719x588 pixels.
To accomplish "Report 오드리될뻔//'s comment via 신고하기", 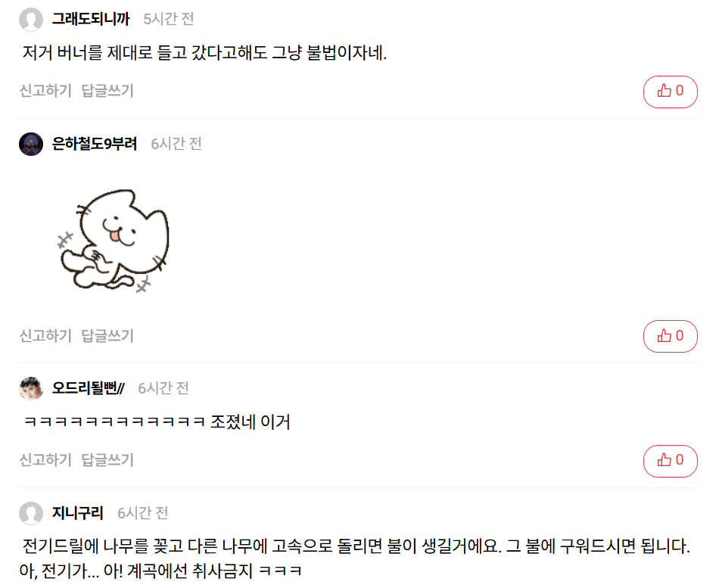I will coord(45,460).
